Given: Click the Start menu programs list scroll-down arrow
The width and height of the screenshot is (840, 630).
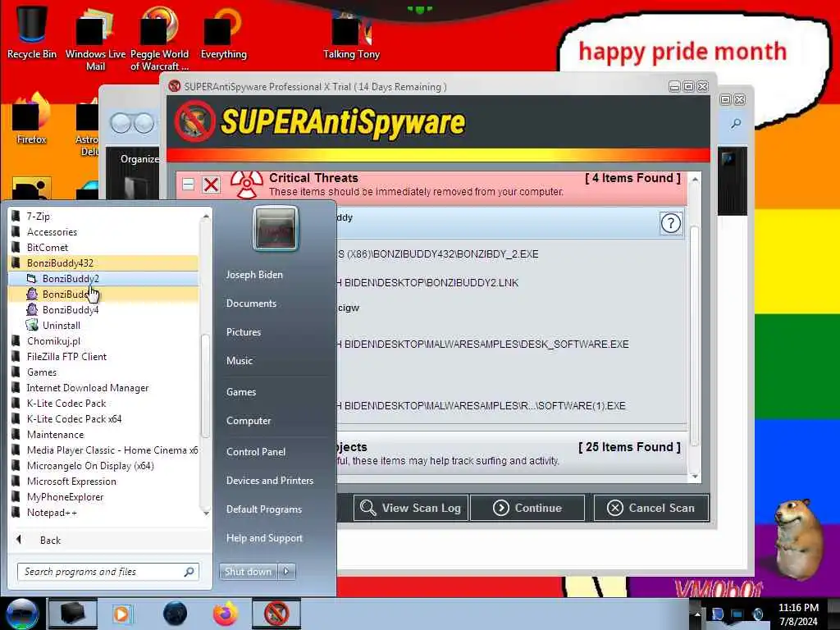Looking at the screenshot, I should pos(206,514).
